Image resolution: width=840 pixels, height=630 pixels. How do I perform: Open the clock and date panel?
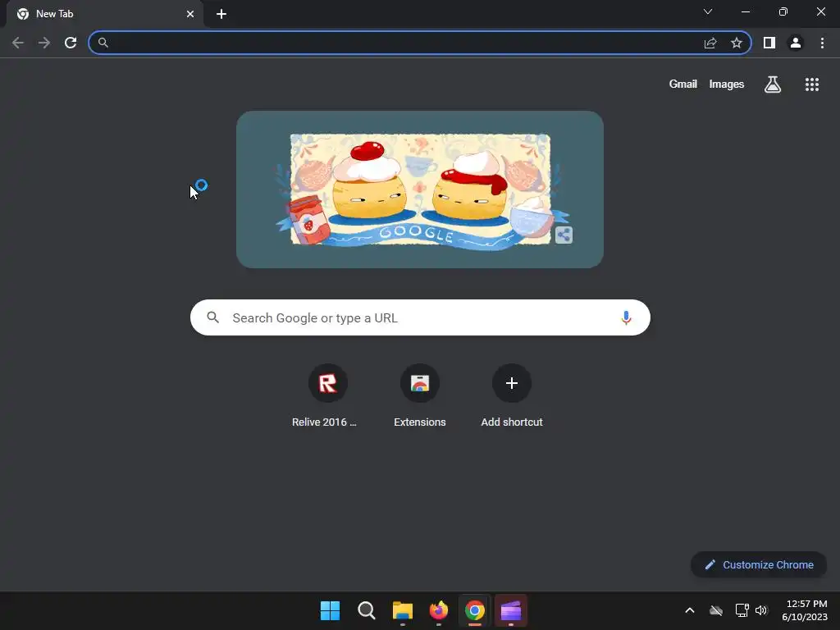click(805, 610)
